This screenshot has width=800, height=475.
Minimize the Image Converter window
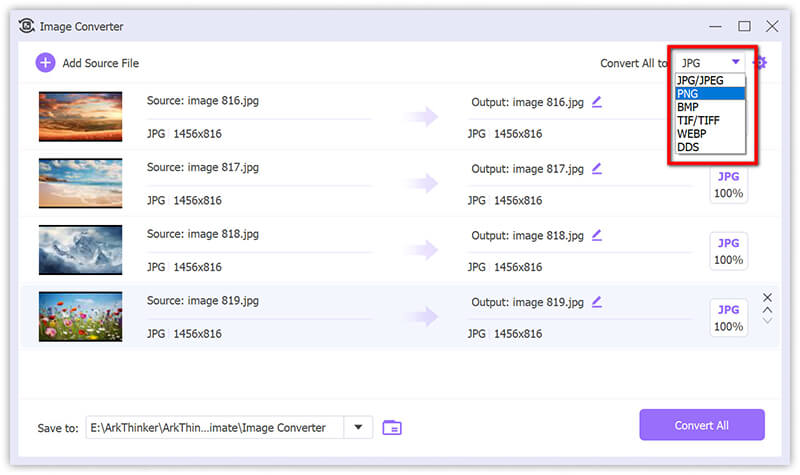point(715,26)
